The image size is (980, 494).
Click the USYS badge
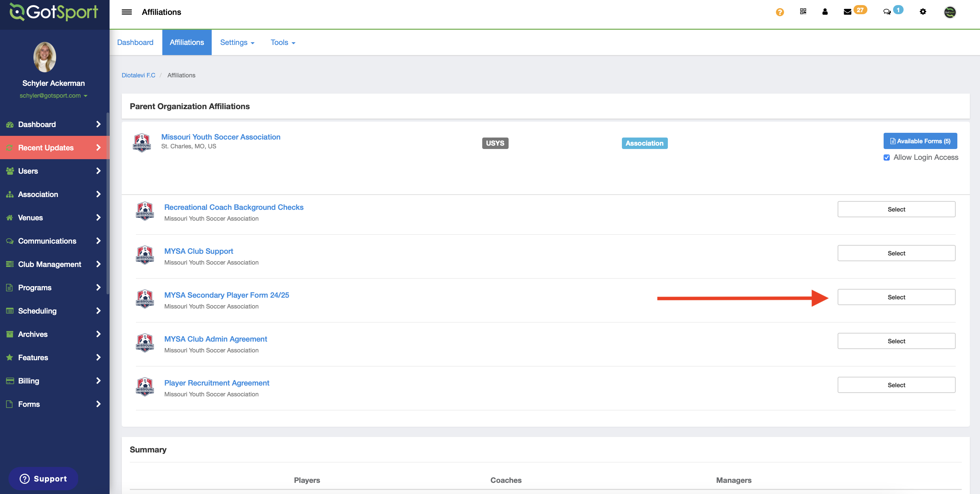click(x=495, y=143)
